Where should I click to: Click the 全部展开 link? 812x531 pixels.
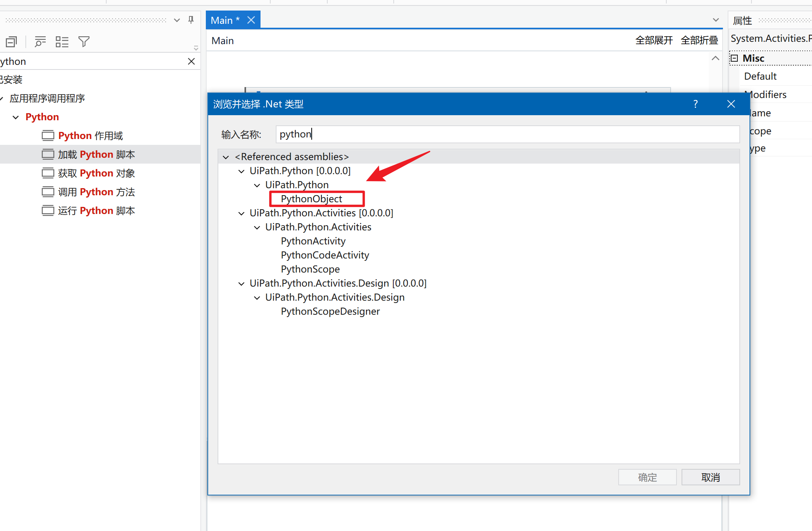point(654,40)
